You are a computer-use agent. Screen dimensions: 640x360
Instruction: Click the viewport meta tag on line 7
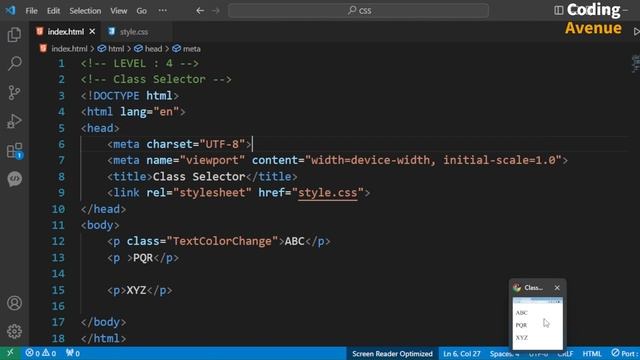point(338,160)
